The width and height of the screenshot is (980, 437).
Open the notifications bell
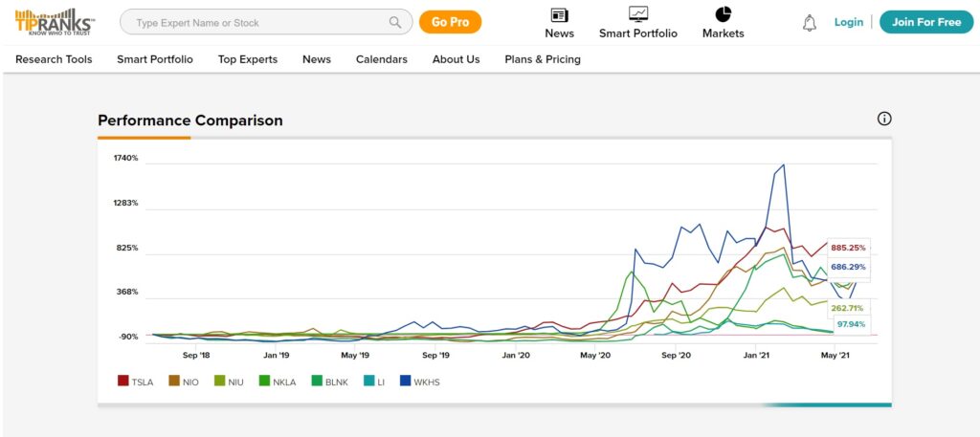(810, 23)
